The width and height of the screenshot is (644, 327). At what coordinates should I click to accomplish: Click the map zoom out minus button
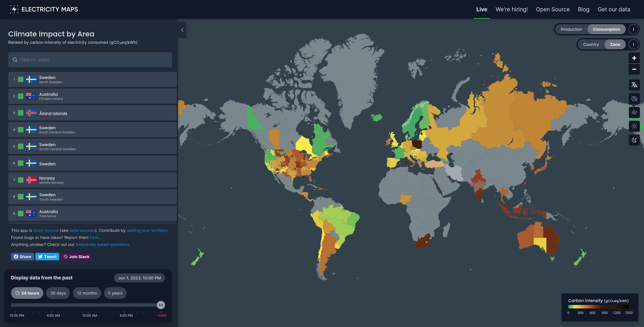pyautogui.click(x=634, y=69)
